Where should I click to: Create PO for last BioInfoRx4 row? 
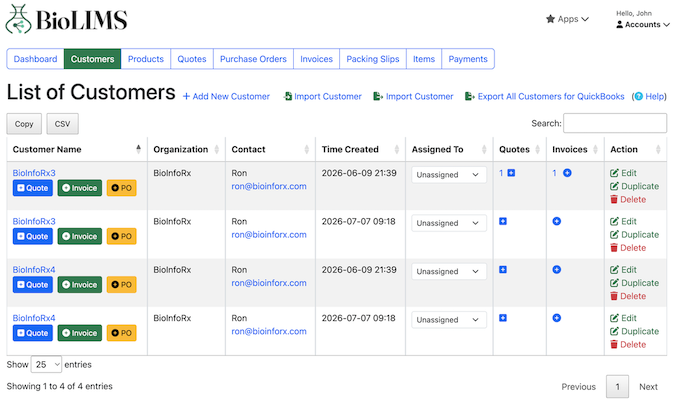pos(122,333)
